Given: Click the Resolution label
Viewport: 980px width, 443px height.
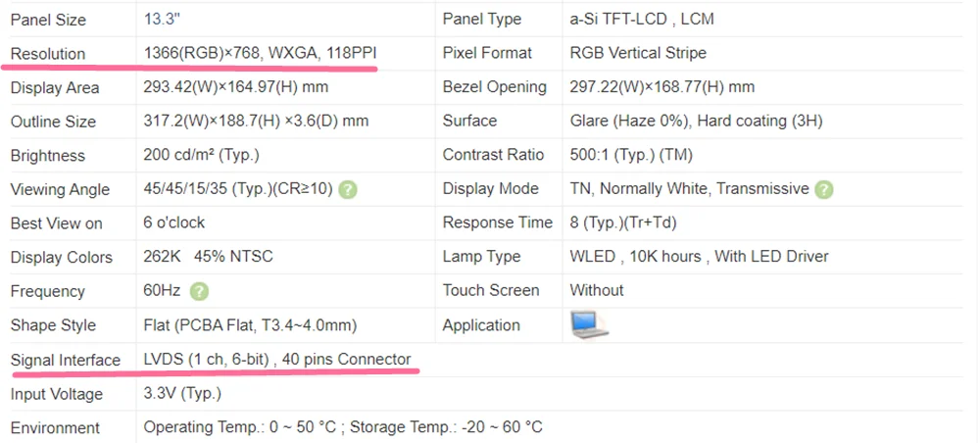Looking at the screenshot, I should (x=48, y=54).
